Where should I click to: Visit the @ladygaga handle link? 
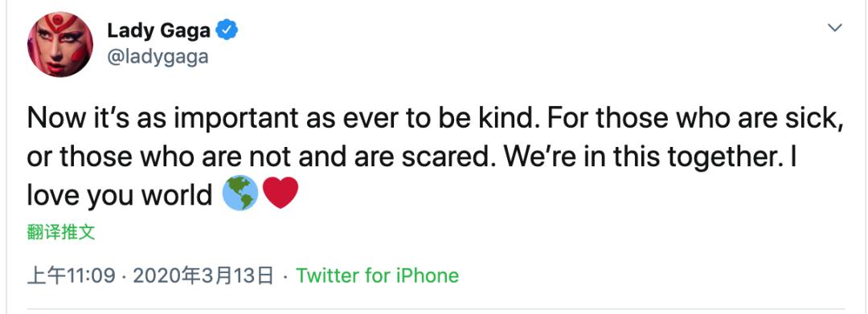click(x=158, y=57)
